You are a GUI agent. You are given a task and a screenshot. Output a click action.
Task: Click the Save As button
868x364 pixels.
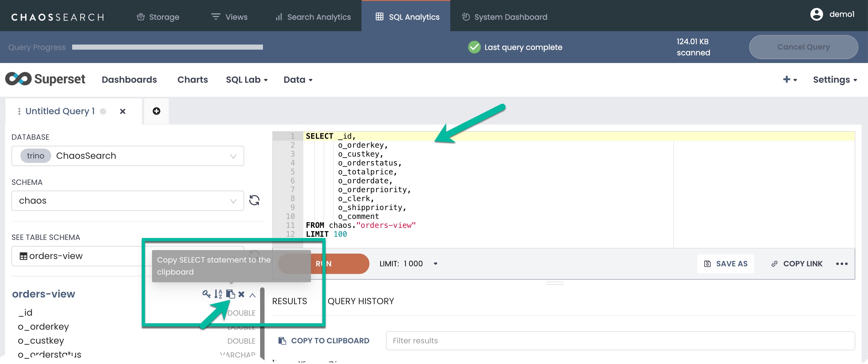tap(726, 264)
